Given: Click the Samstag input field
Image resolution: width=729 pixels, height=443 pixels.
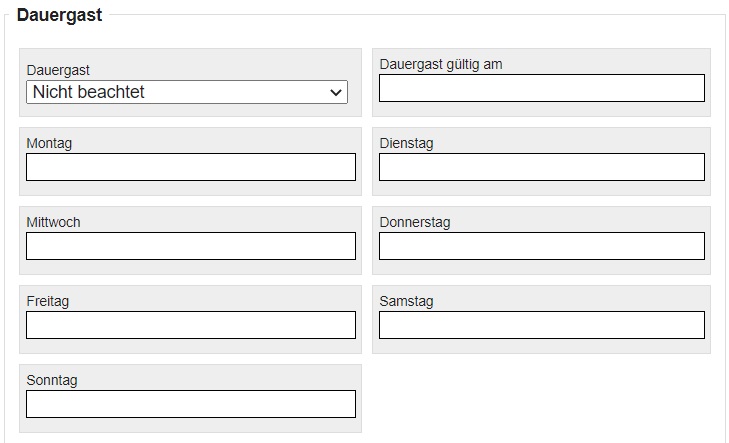Looking at the screenshot, I should tap(542, 325).
